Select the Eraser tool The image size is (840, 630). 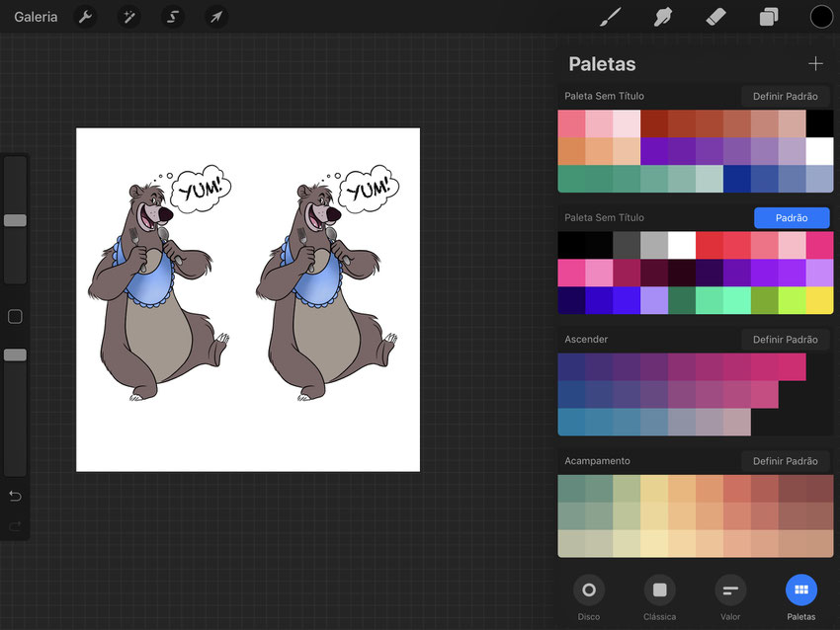point(715,17)
